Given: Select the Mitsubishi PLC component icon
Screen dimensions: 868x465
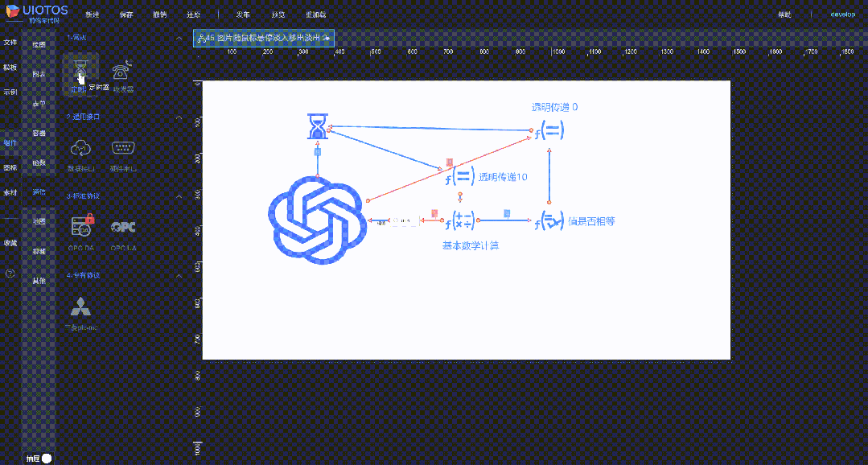Looking at the screenshot, I should 81,307.
